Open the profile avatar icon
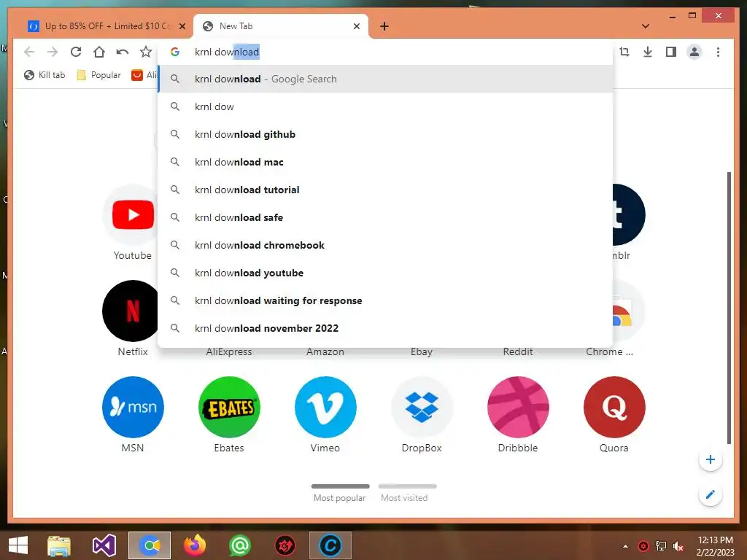 694,52
